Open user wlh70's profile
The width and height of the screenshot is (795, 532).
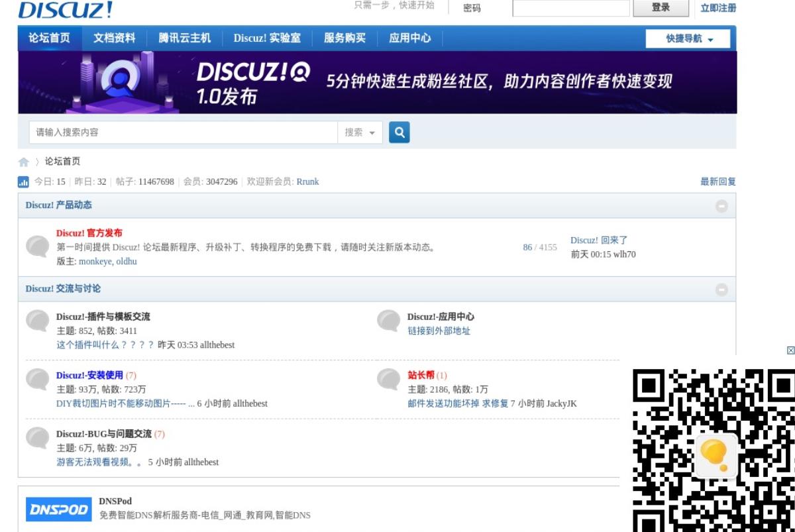pyautogui.click(x=624, y=254)
